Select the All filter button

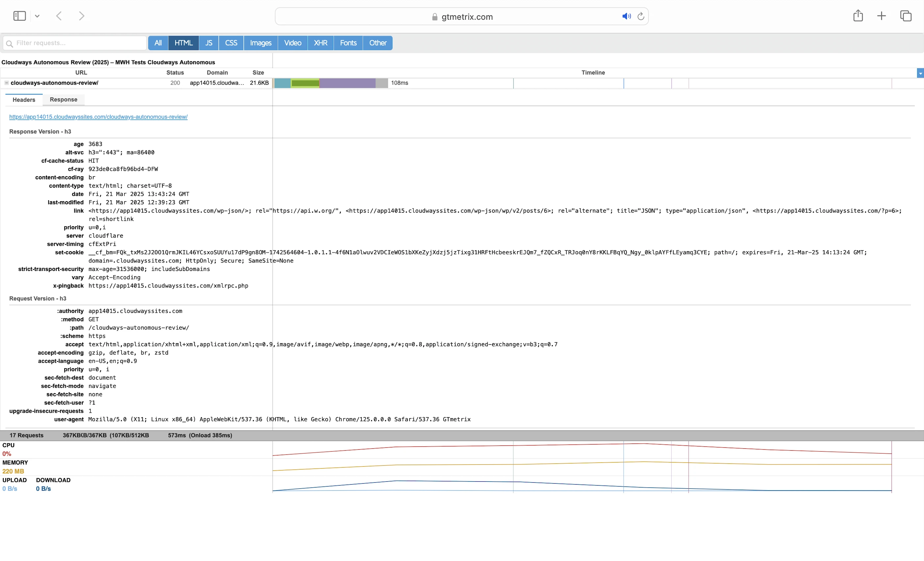click(158, 43)
